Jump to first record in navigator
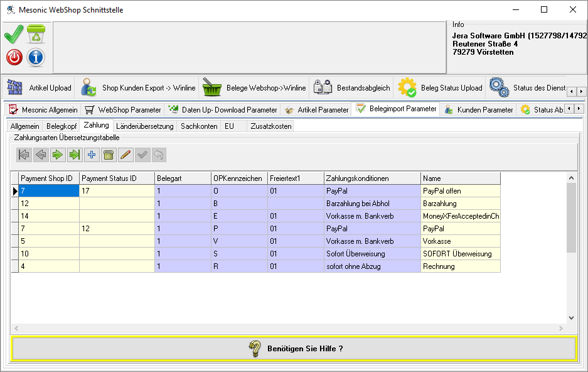The image size is (588, 372). (x=24, y=155)
